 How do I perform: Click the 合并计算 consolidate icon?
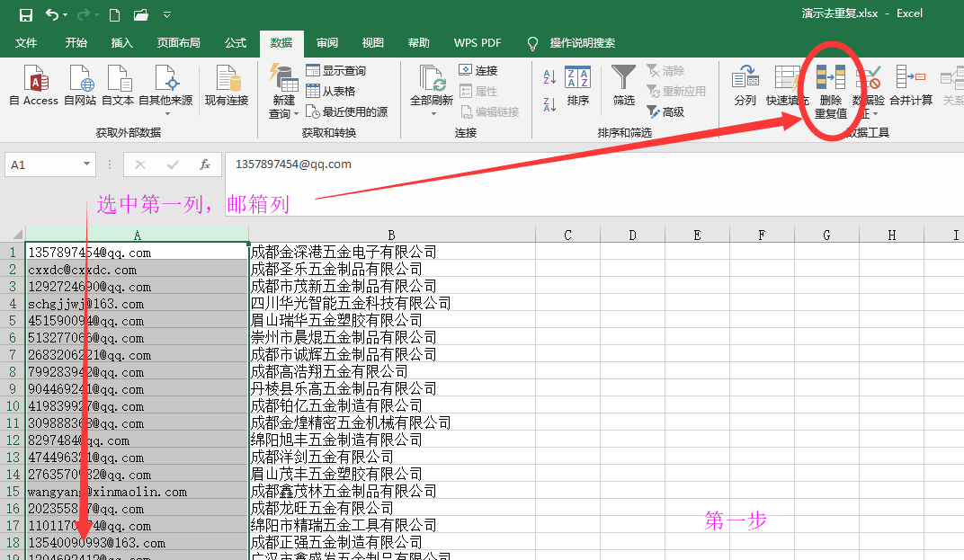(911, 85)
